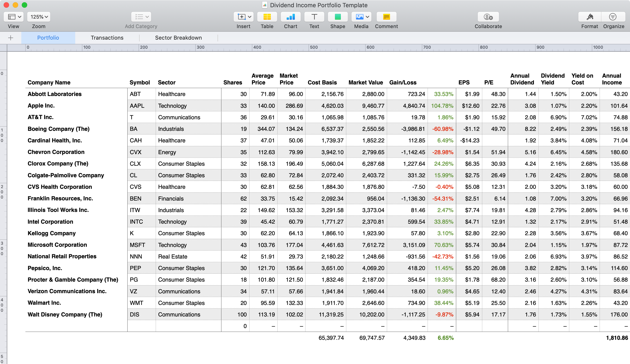Select the Sector column header
Screen dimensions: 630x364
(x=167, y=82)
